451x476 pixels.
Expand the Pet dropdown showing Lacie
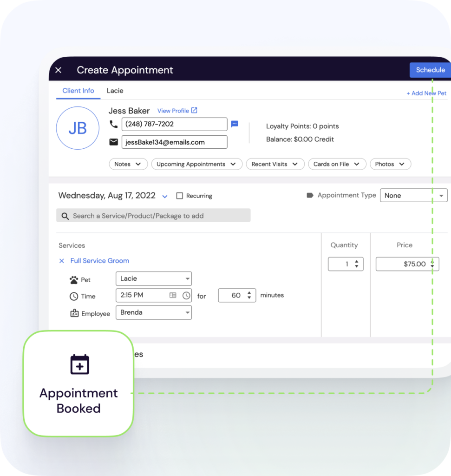click(x=153, y=279)
